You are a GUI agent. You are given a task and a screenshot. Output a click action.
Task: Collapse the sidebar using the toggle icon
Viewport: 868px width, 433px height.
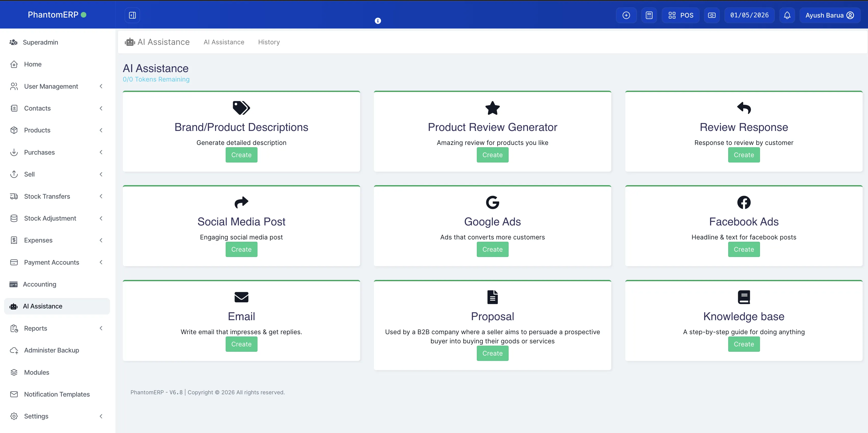coord(132,15)
